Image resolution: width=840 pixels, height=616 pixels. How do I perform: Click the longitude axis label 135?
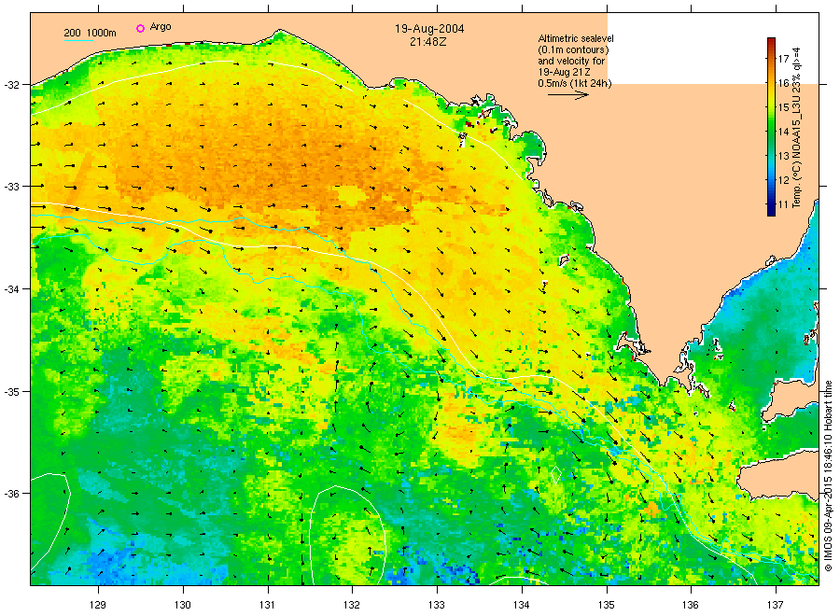tap(607, 605)
